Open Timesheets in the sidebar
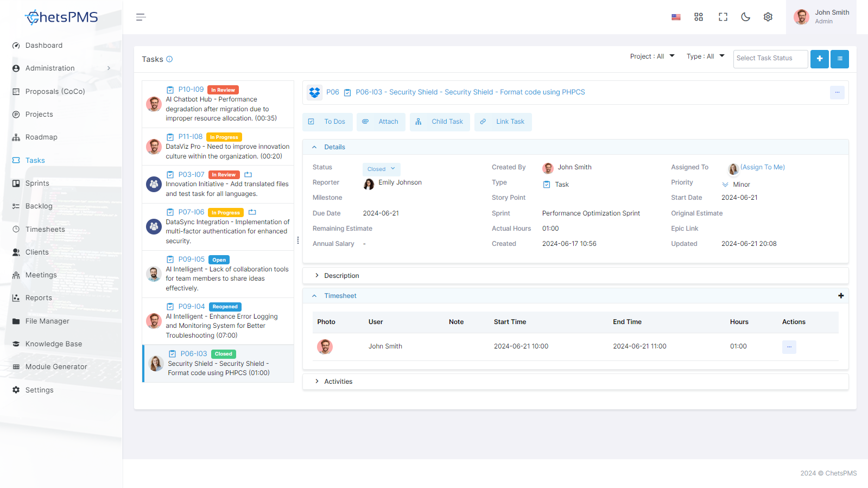Screen dimensions: 868x488 pos(45,229)
